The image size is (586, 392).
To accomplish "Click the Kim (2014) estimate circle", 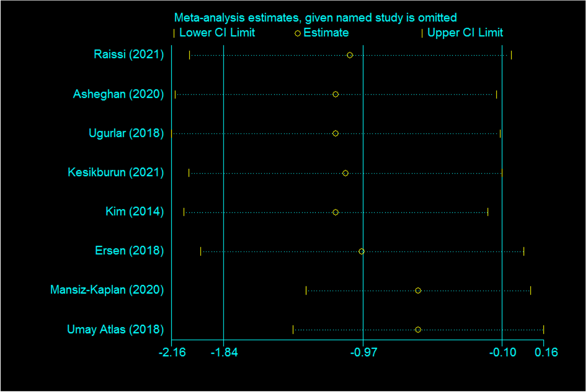I will tap(336, 212).
